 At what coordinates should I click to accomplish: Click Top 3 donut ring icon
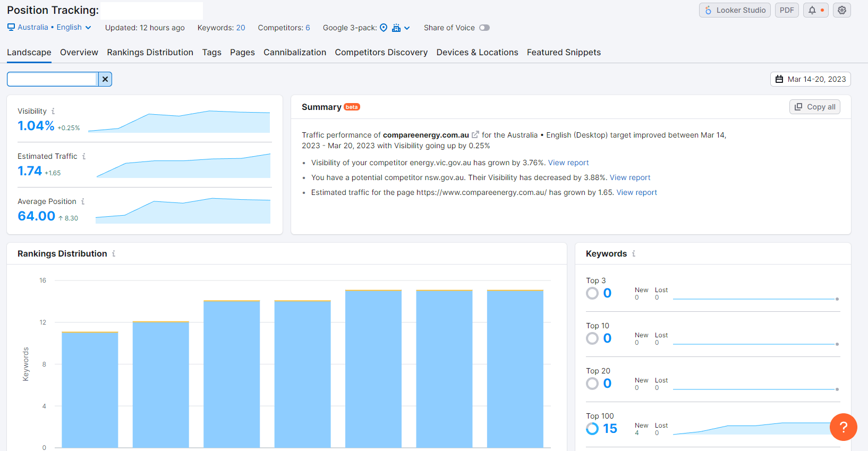click(592, 293)
